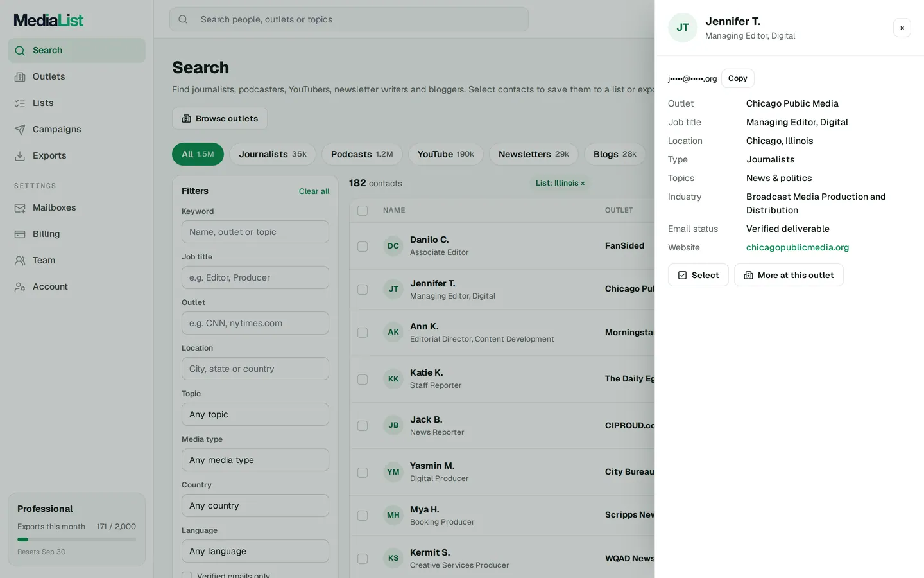Click the Campaigns paper plane icon
The image size is (924, 578).
(x=20, y=130)
